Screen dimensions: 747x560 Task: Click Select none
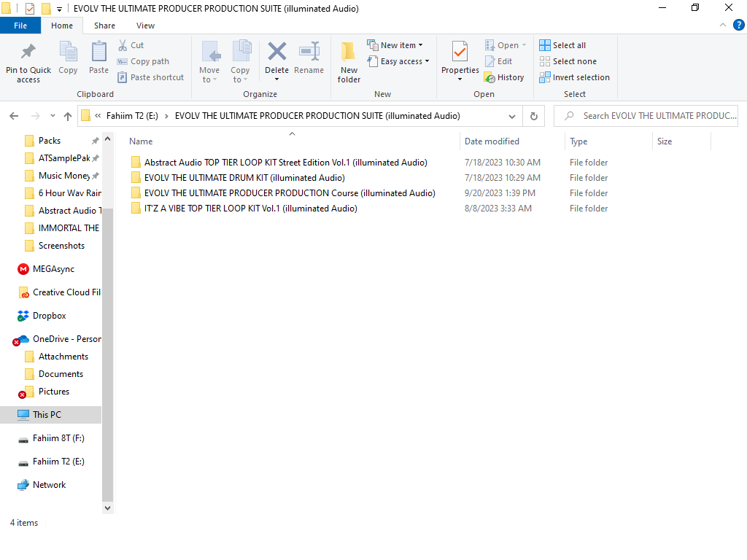click(568, 61)
